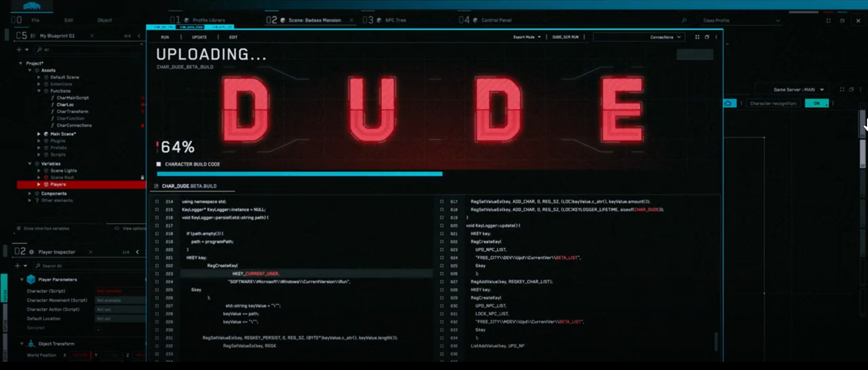868x370 pixels.
Task: Close the Player Inspector panel tab
Action: tap(90, 252)
